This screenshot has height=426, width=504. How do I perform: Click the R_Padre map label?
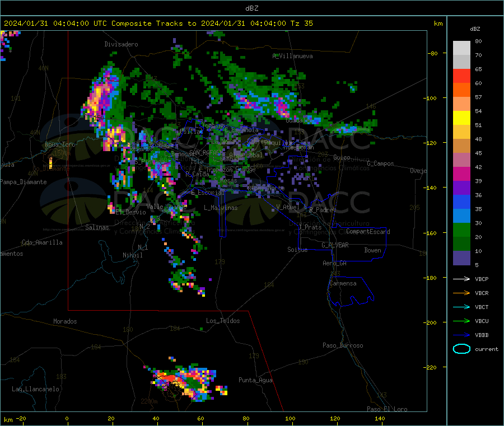(321, 210)
